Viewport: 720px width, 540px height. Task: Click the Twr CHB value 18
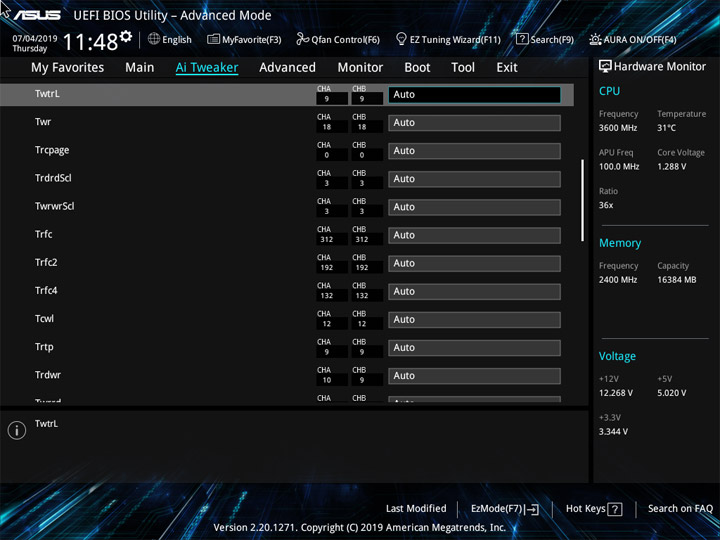[362, 127]
